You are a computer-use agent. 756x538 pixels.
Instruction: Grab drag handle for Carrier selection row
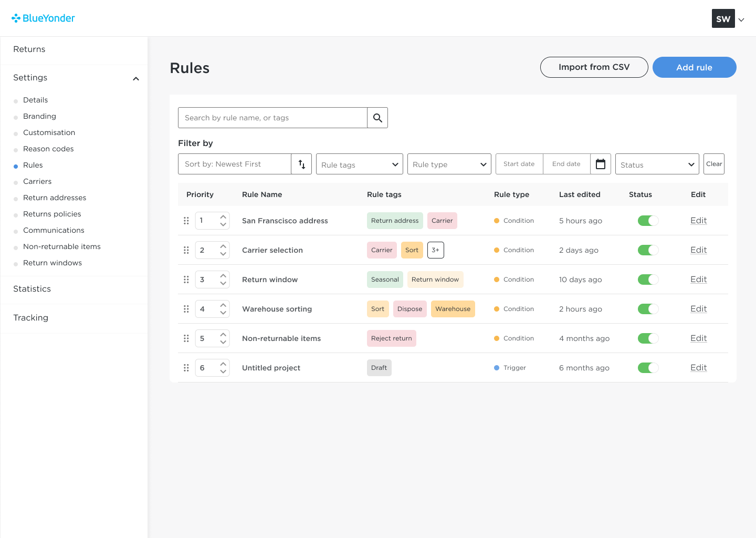[186, 250]
